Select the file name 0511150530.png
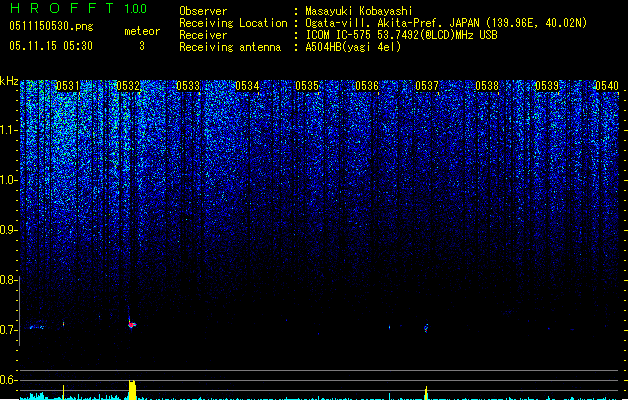Screen dimensions: 629x400 click(51, 26)
